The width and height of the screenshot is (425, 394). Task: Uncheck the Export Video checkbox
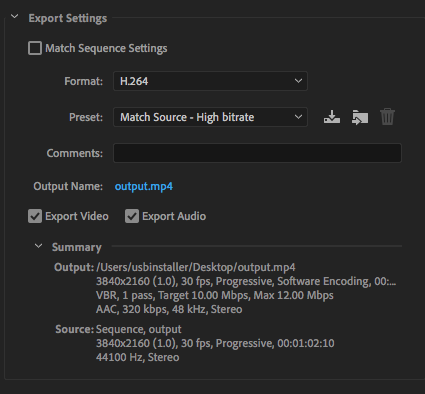[35, 216]
